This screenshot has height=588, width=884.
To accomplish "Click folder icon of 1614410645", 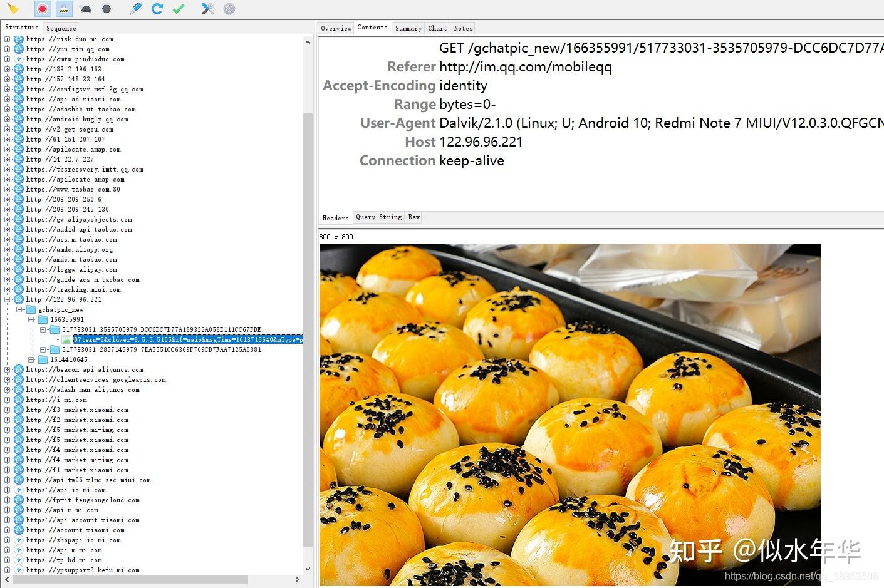I will (x=43, y=359).
